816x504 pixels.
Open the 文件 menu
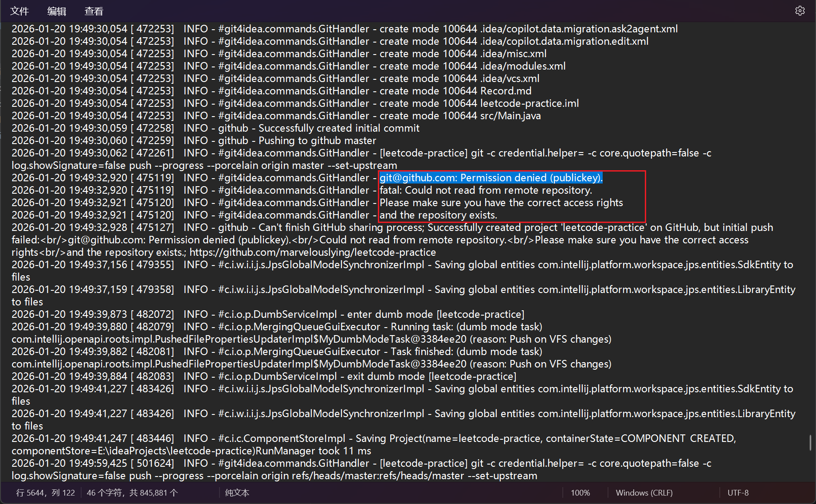click(20, 11)
